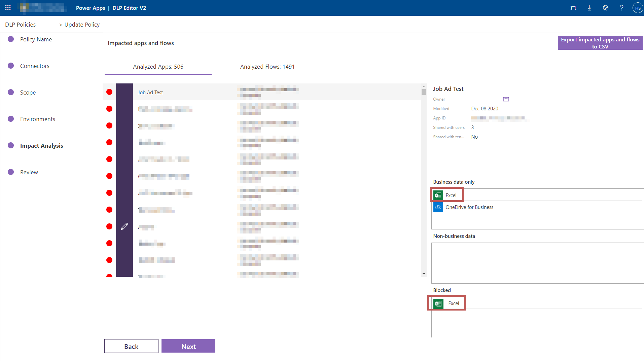
Task: Click the pencil edit icon beside the app list
Action: coord(124,226)
